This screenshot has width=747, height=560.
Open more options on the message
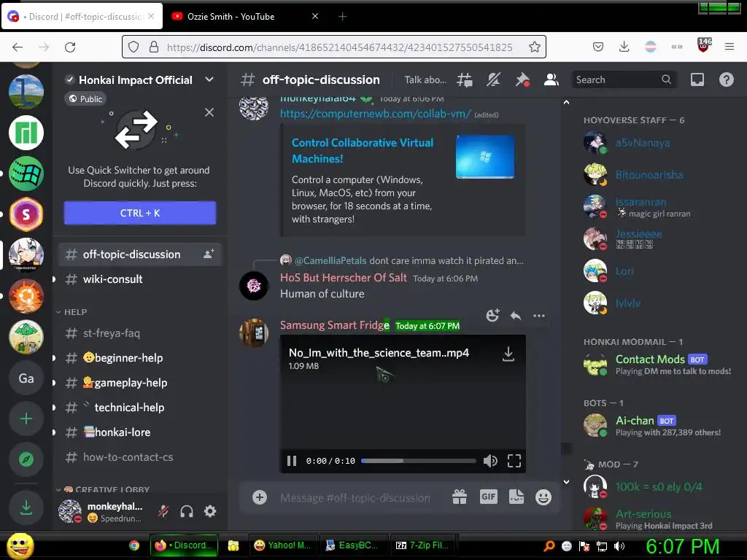(539, 315)
